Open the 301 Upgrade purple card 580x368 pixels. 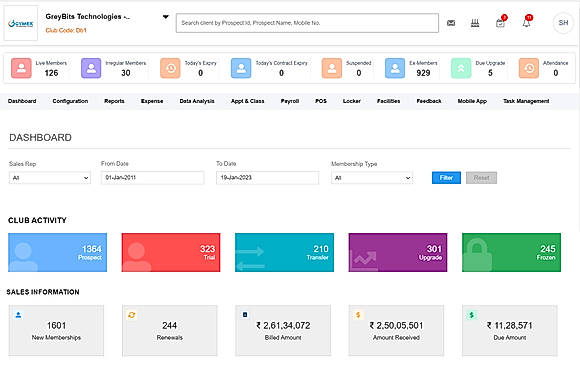pyautogui.click(x=398, y=253)
